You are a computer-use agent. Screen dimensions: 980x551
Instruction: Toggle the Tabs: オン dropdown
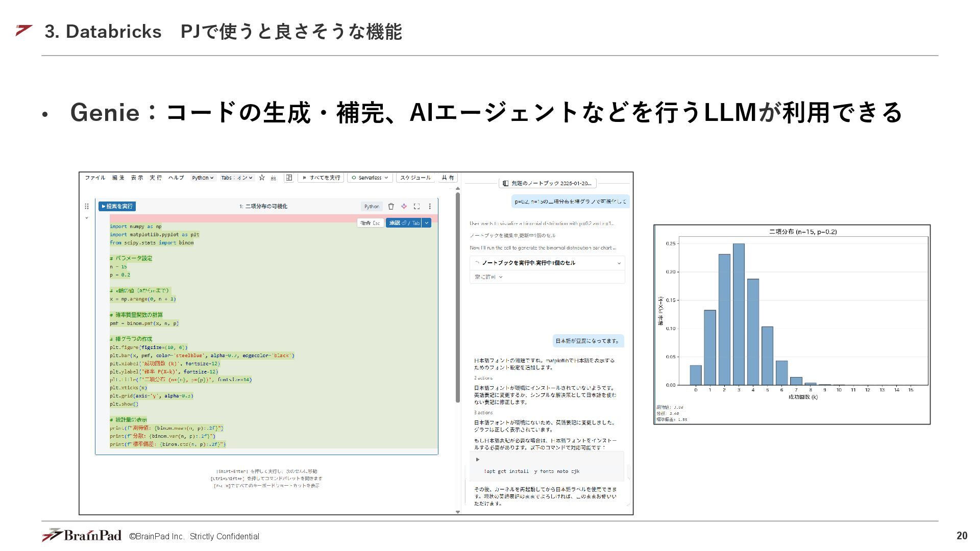coord(237,178)
